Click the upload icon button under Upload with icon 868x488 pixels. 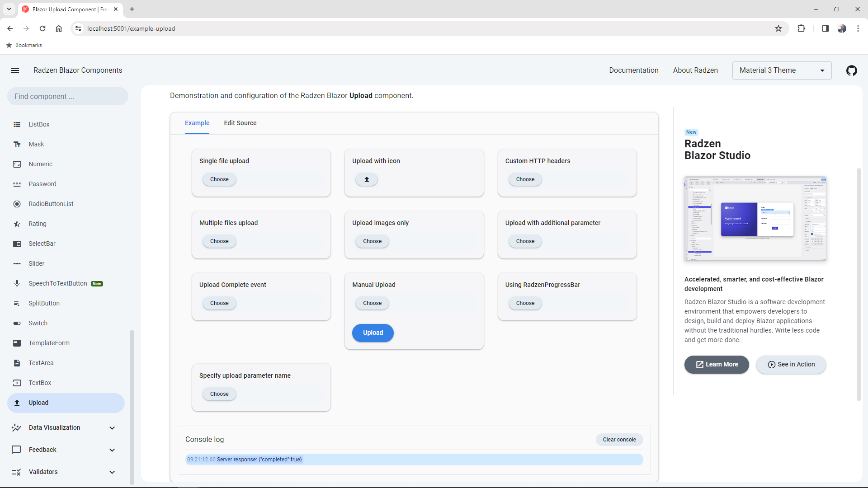click(367, 179)
